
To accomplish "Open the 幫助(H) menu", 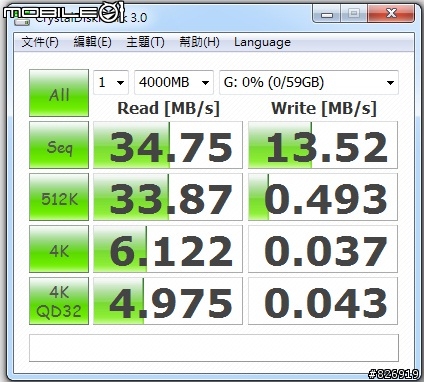I will click(199, 42).
